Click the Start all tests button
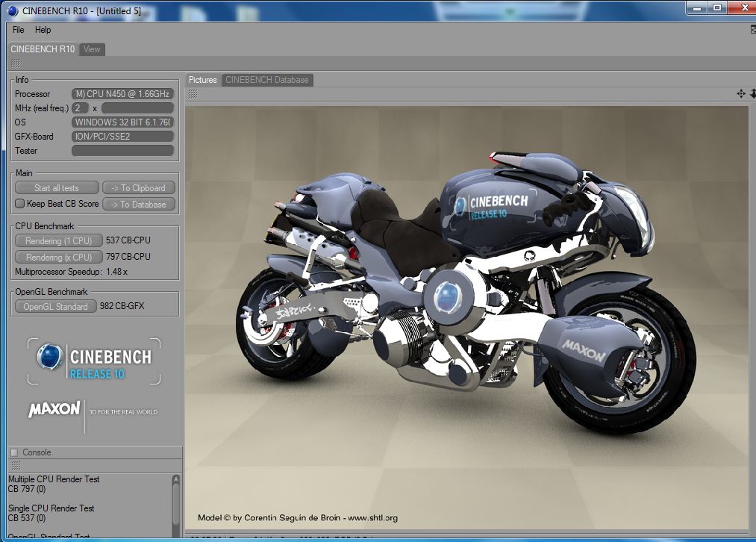Viewport: 756px width, 542px height. click(57, 188)
